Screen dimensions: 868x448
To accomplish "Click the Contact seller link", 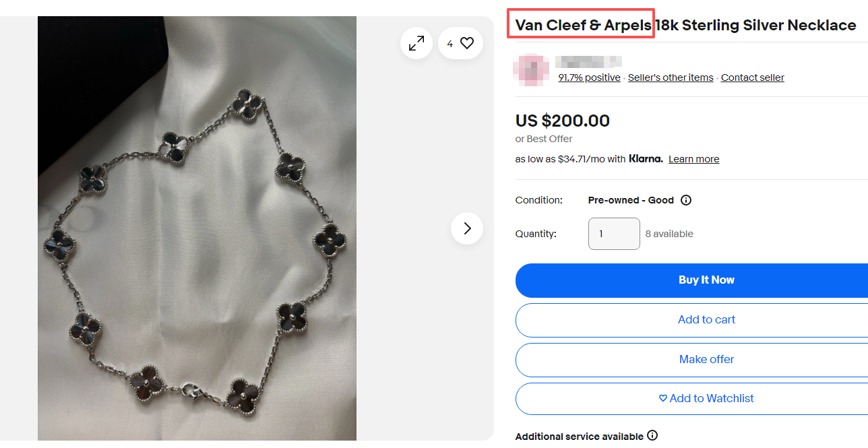I will pyautogui.click(x=753, y=77).
